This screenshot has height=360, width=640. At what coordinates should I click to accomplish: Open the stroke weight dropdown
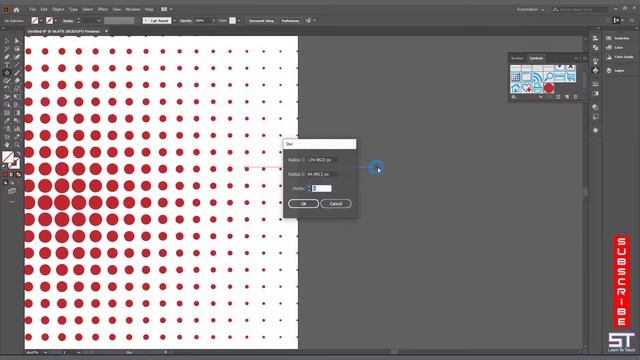pyautogui.click(x=98, y=20)
